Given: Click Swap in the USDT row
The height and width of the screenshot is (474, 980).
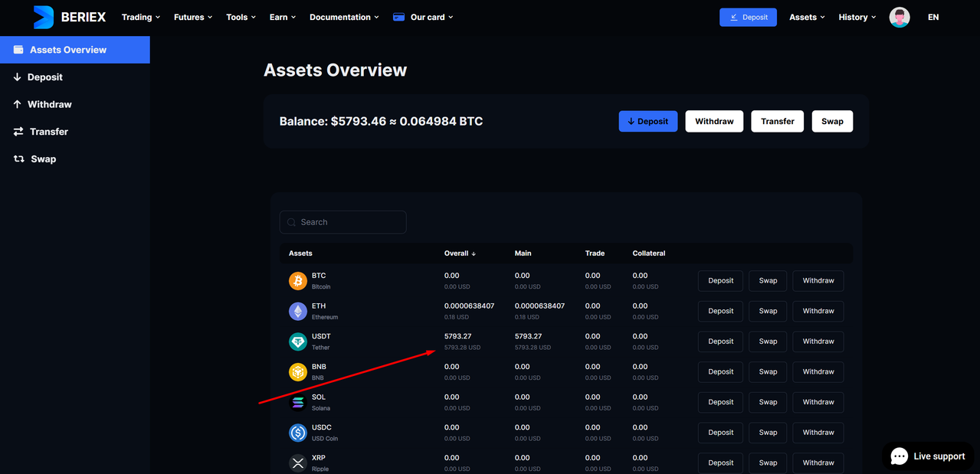Looking at the screenshot, I should (x=768, y=342).
